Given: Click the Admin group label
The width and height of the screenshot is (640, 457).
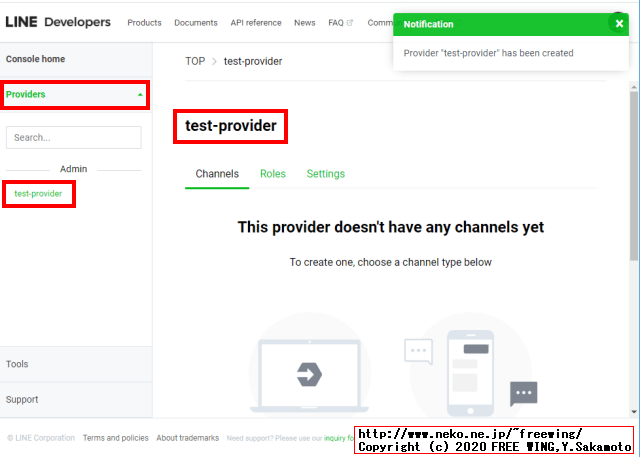Looking at the screenshot, I should pos(73,169).
